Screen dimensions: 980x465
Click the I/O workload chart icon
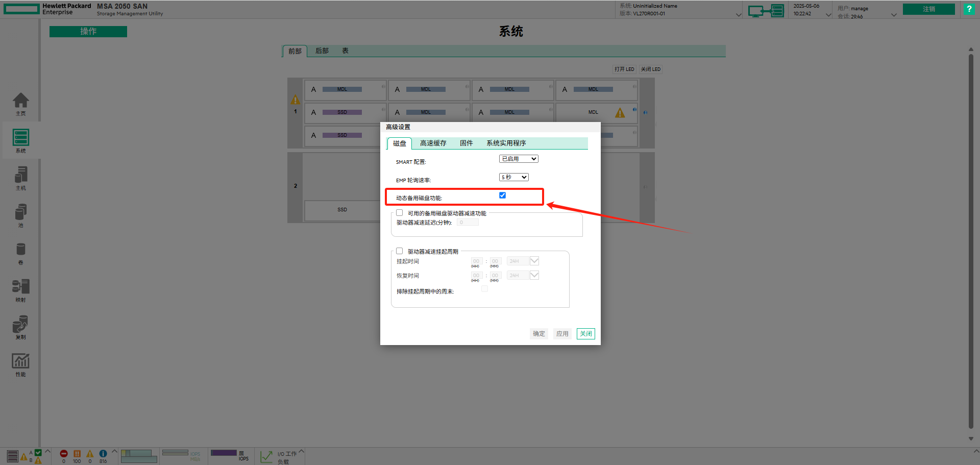(x=266, y=456)
